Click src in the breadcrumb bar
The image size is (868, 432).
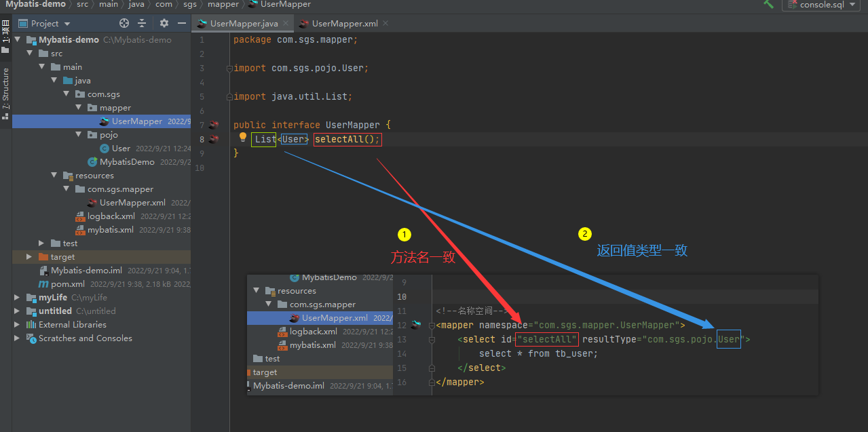coord(82,4)
